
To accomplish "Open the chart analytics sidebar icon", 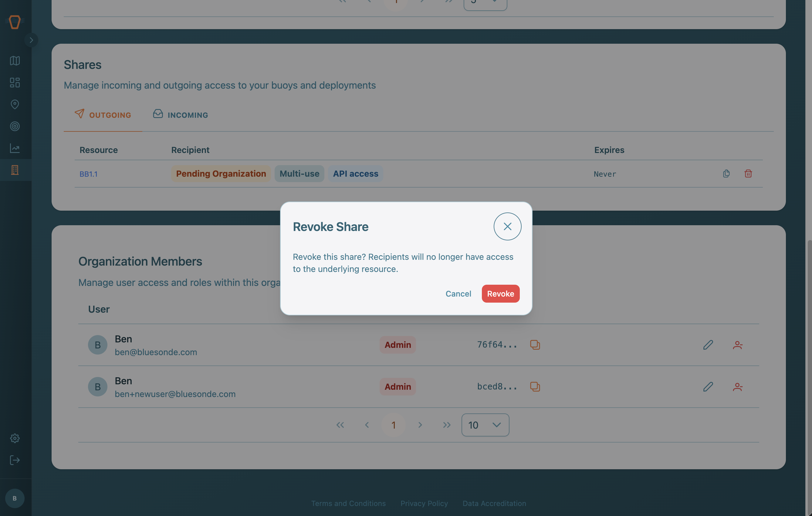I will pos(15,148).
